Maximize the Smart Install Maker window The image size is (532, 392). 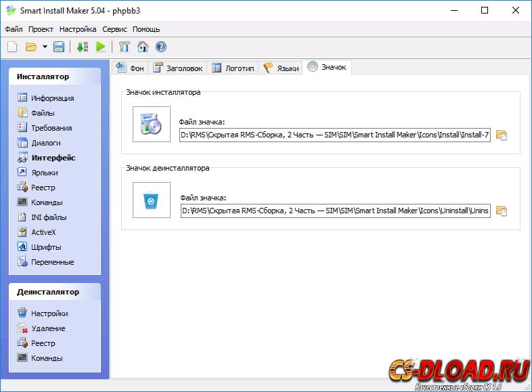pyautogui.click(x=485, y=11)
